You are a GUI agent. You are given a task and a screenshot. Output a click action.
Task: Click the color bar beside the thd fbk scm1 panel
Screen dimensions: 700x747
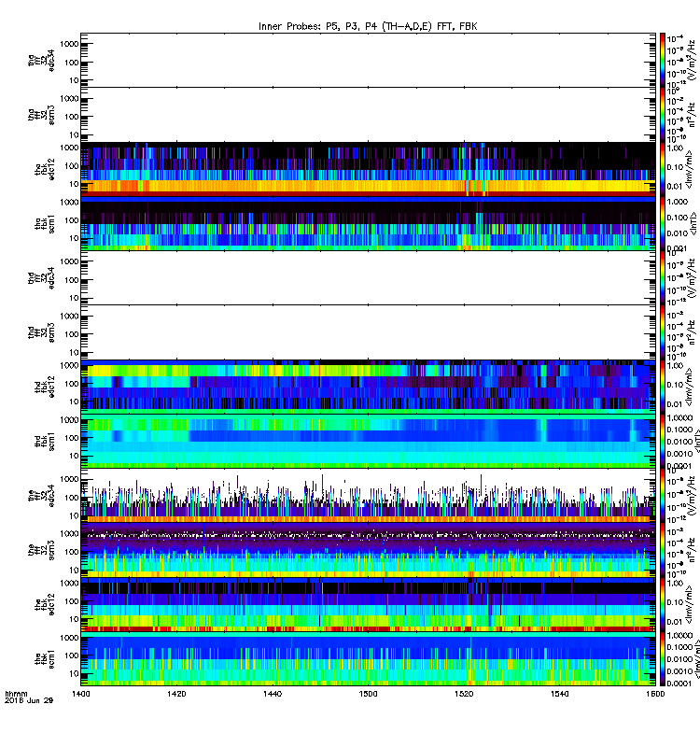(663, 441)
